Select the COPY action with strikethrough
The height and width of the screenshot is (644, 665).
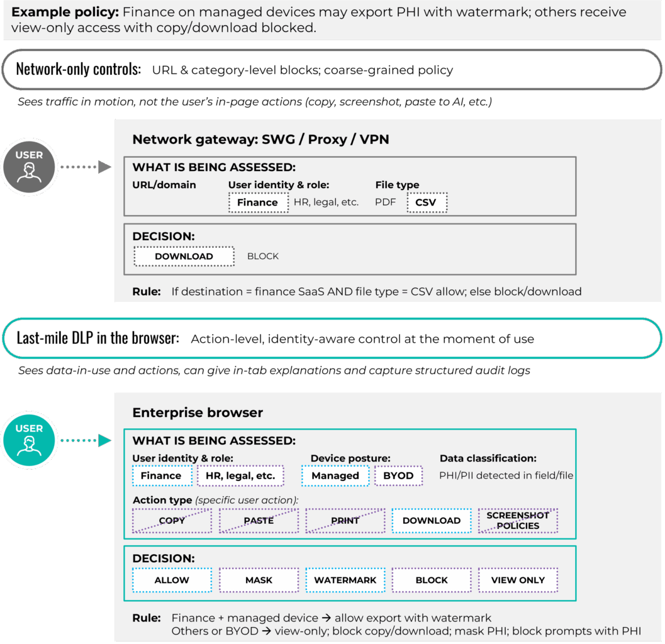tap(171, 520)
